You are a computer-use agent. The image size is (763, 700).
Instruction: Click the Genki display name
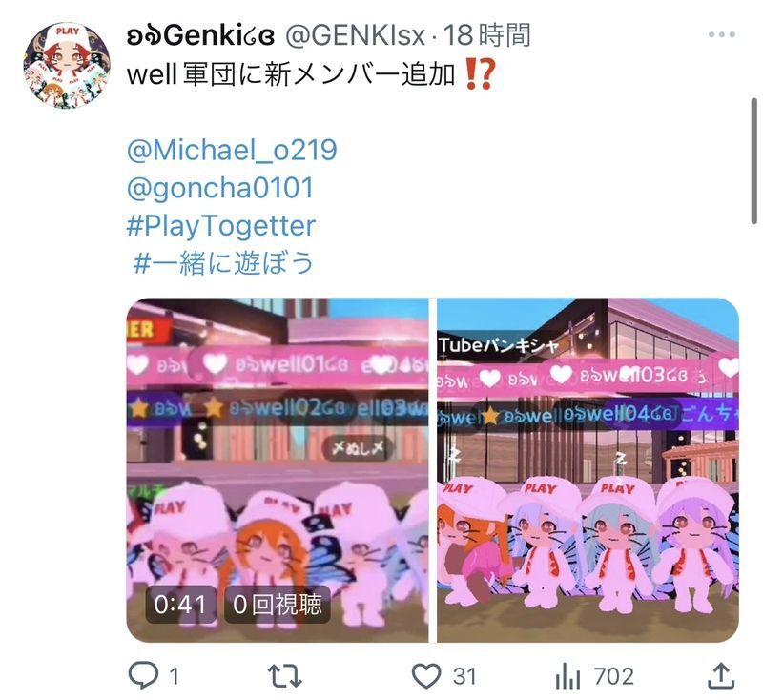[x=200, y=35]
